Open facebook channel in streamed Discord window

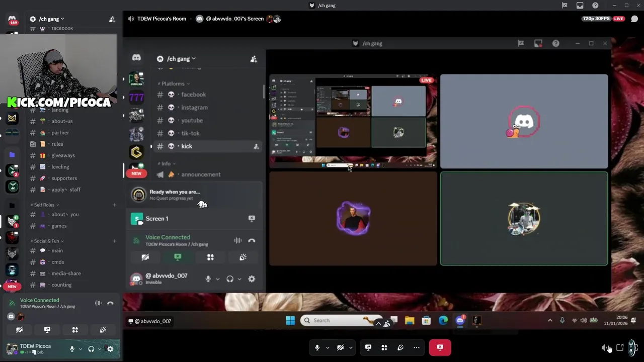(x=193, y=95)
